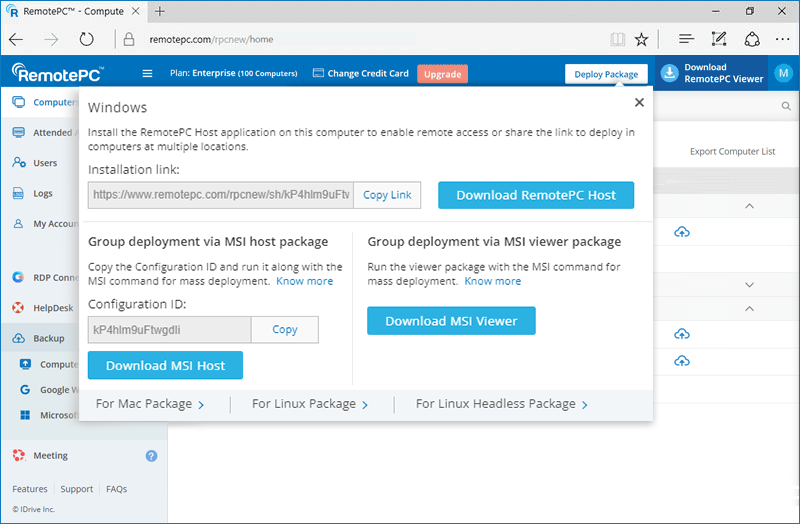
Task: Click the Download MSI Viewer button
Action: click(x=451, y=321)
